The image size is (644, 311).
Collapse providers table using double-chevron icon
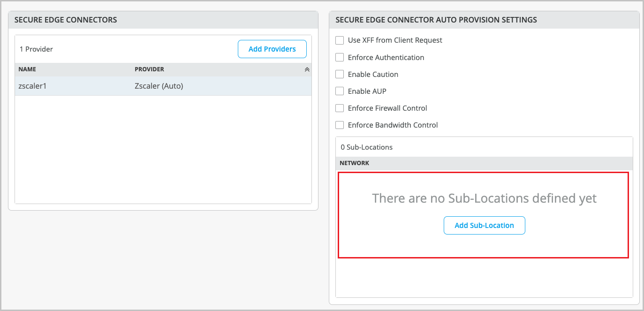[x=307, y=69]
